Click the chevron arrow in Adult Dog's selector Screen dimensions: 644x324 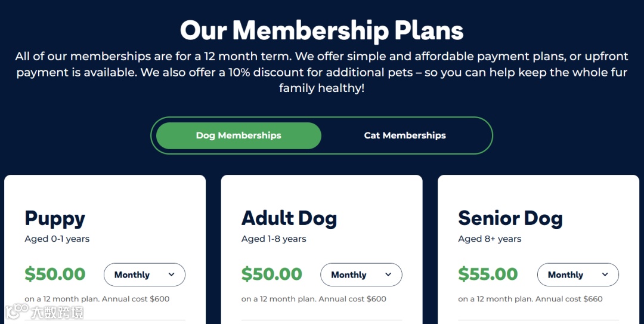pyautogui.click(x=388, y=274)
